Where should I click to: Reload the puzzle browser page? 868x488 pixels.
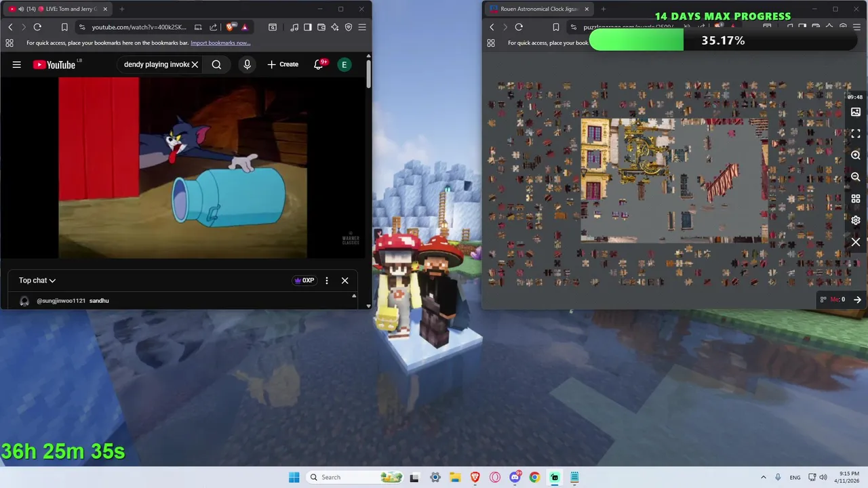point(519,27)
